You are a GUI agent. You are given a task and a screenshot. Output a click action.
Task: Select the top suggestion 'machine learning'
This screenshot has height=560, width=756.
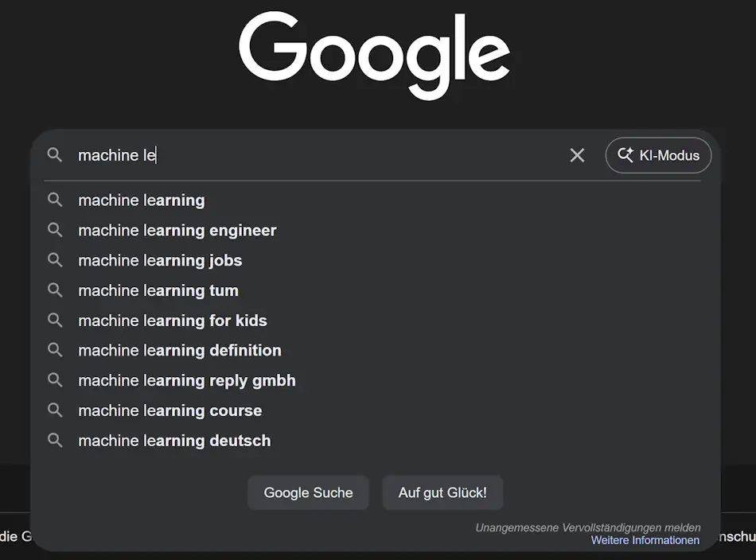141,200
